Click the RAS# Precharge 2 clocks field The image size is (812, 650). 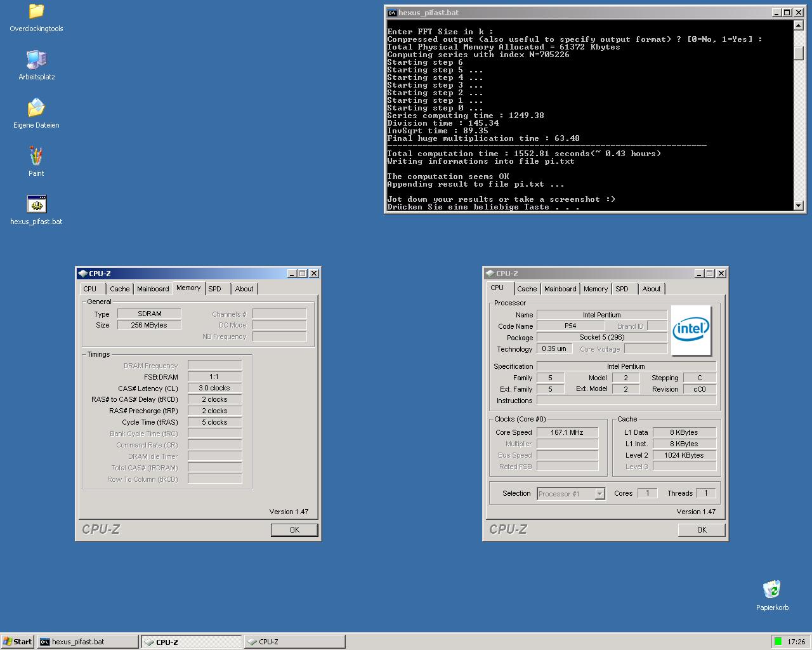click(x=214, y=411)
